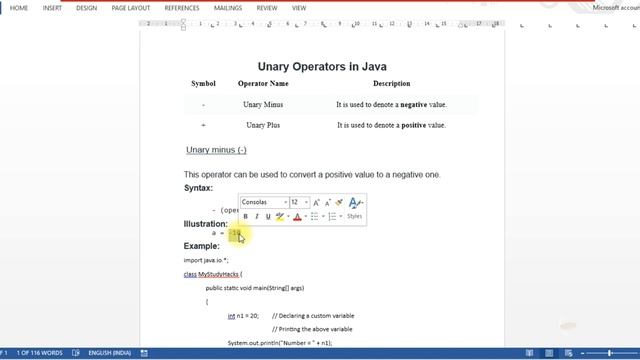Open the INSERT ribbon tab
The height and width of the screenshot is (360, 640).
(x=52, y=8)
